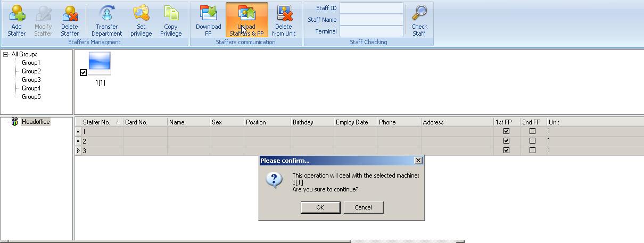Viewport: 644px width, 243px height.
Task: Close the Please confirm dialog
Action: click(x=418, y=161)
